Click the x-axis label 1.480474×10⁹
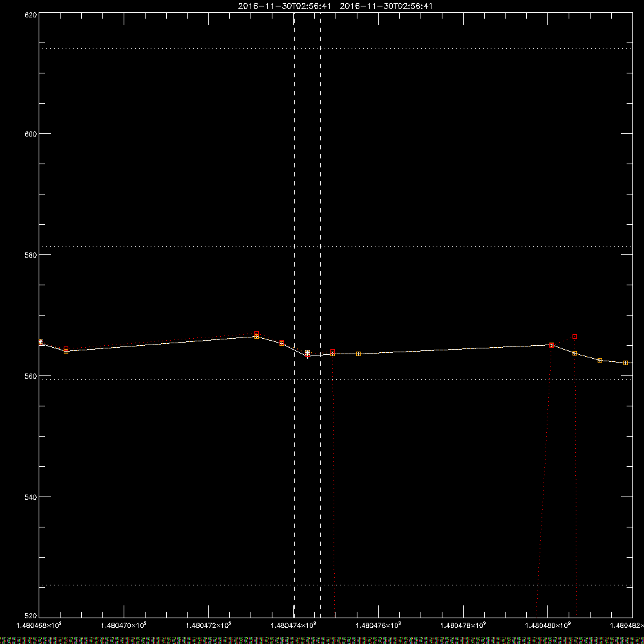 [x=294, y=625]
